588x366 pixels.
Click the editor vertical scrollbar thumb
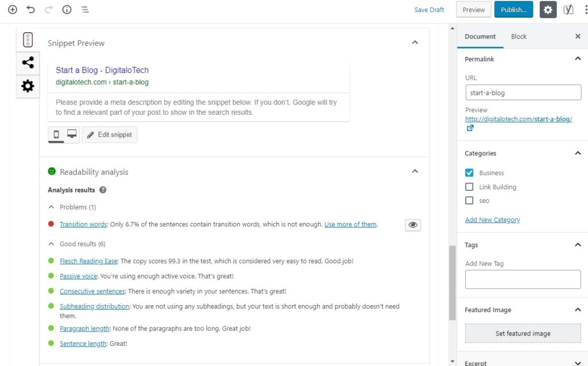452,283
